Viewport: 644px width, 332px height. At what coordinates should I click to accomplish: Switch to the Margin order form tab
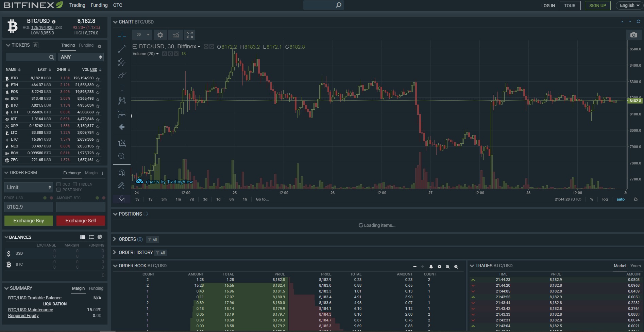(x=91, y=173)
